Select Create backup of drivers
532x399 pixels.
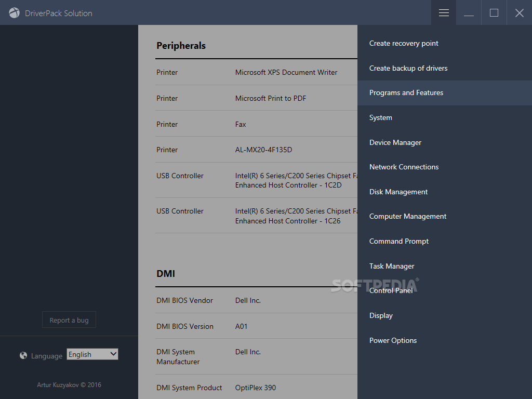click(445, 68)
